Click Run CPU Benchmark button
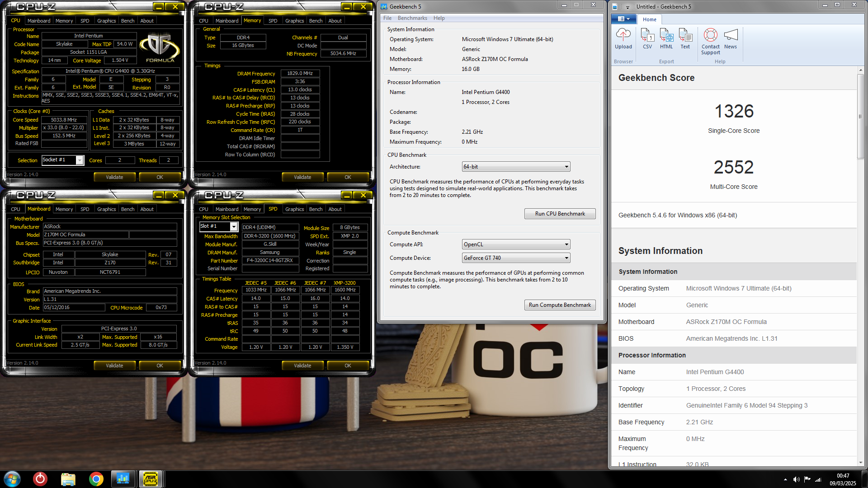The width and height of the screenshot is (868, 488). 560,214
